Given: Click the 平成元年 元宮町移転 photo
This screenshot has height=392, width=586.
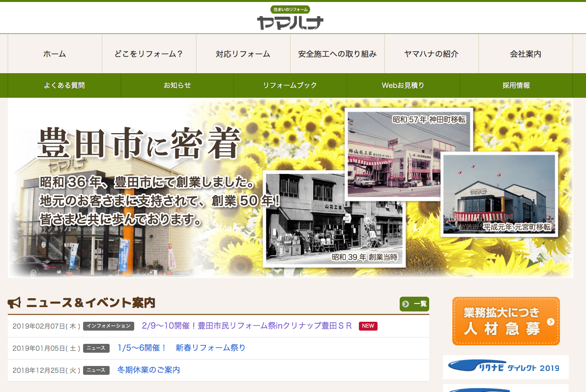Looking at the screenshot, I should [x=499, y=194].
